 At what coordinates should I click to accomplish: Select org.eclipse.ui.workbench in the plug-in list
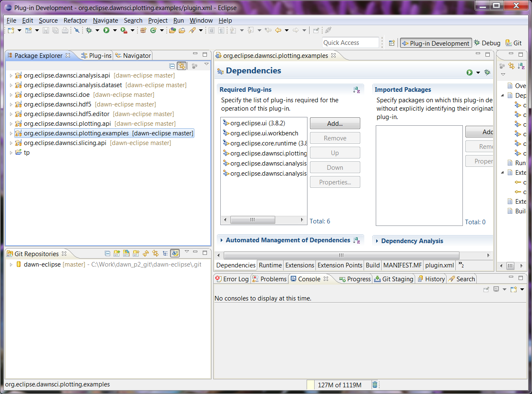pos(264,133)
